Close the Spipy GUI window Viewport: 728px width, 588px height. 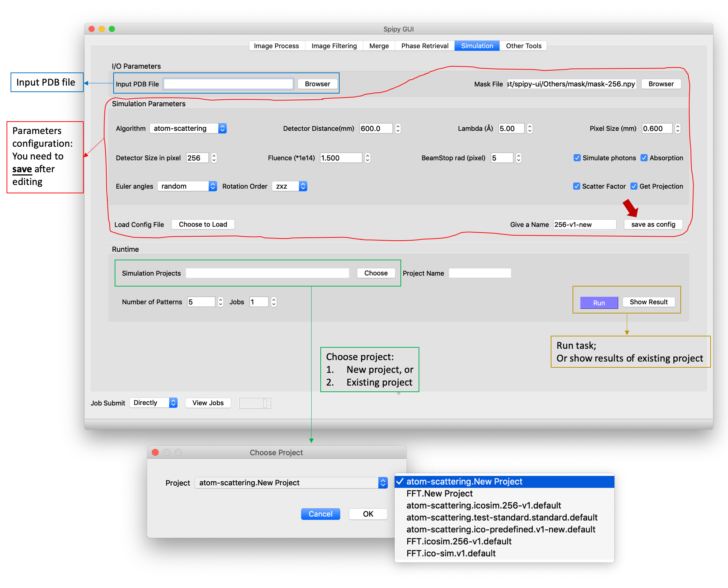[92, 29]
